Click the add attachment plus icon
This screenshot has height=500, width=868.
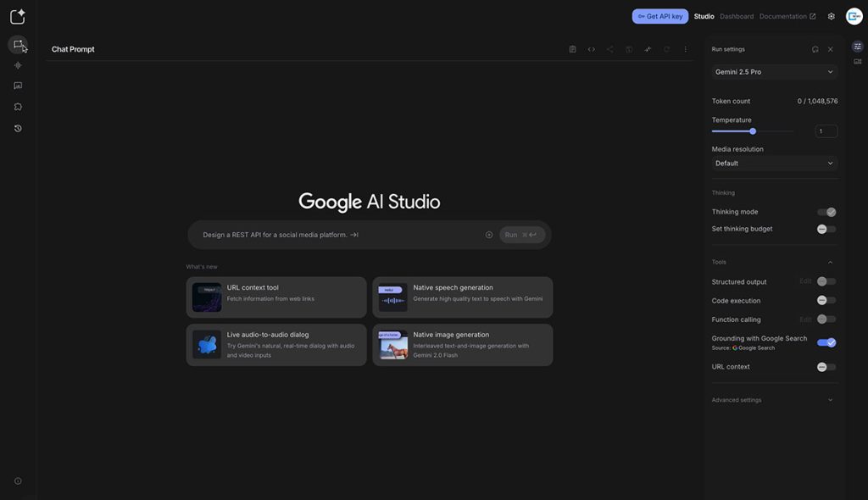(489, 235)
